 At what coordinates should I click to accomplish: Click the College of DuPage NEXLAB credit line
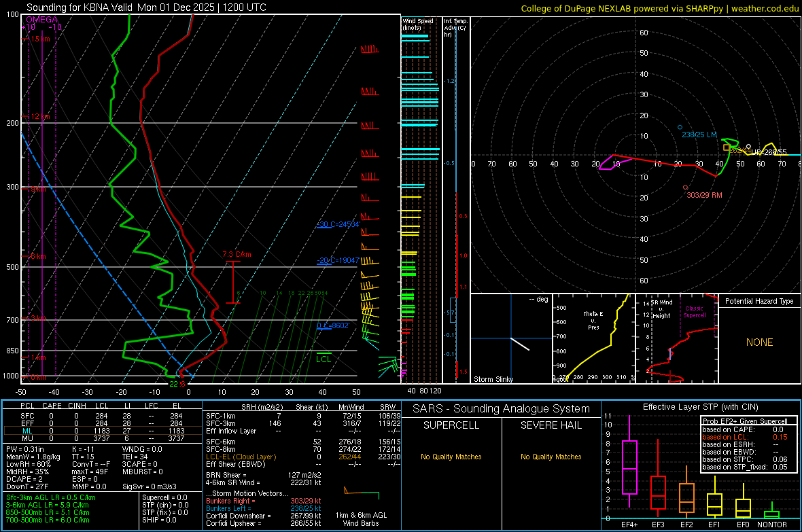660,8
